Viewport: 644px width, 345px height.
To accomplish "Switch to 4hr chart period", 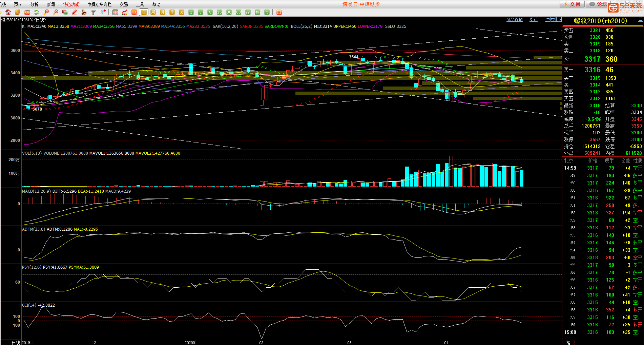I will 257,12.
